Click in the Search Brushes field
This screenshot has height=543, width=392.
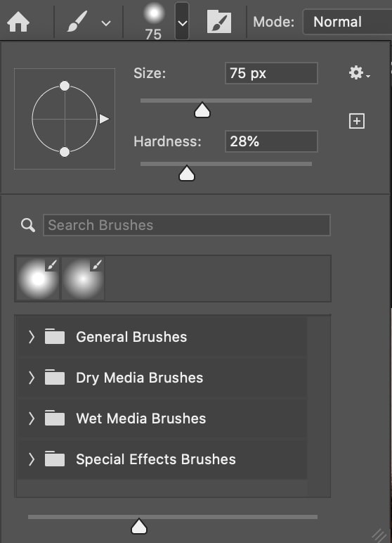click(x=187, y=225)
